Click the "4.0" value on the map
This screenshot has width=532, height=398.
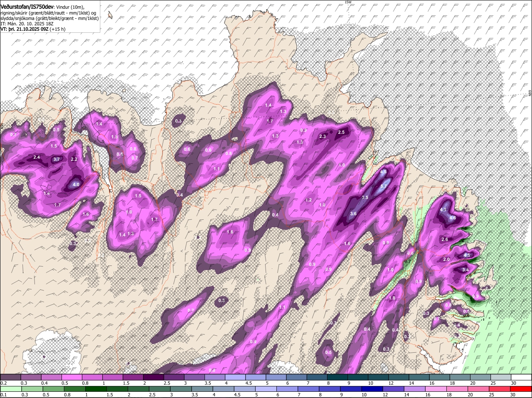click(76, 184)
